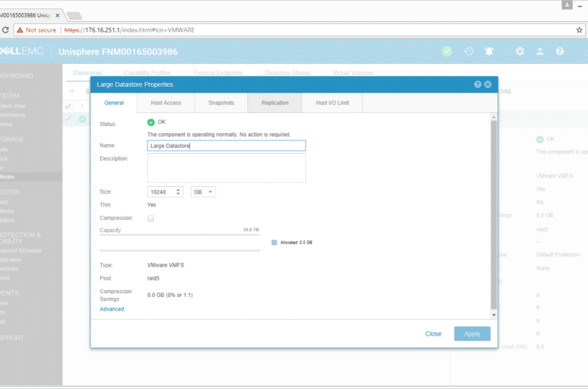This screenshot has height=389, width=588.
Task: Open the help icon in dialog title bar
Action: [477, 84]
